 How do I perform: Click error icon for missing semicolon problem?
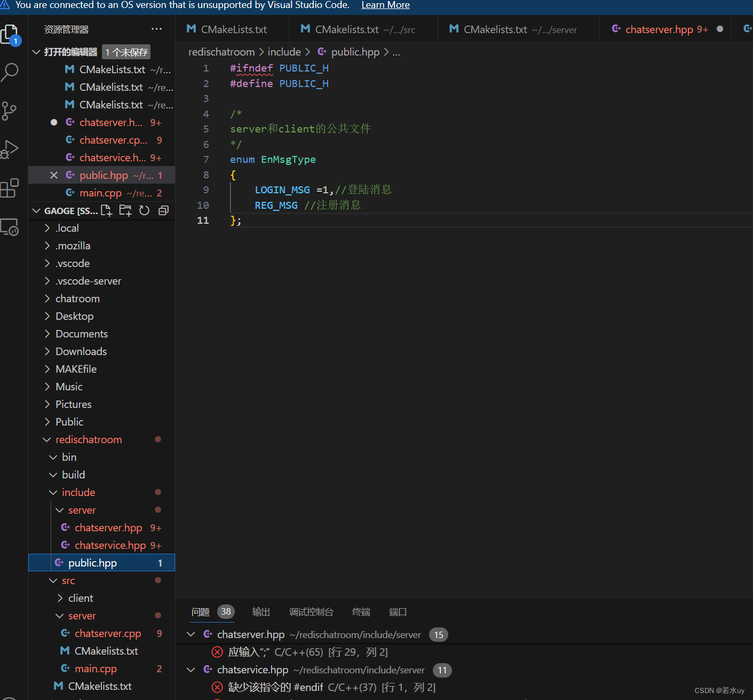[x=217, y=652]
